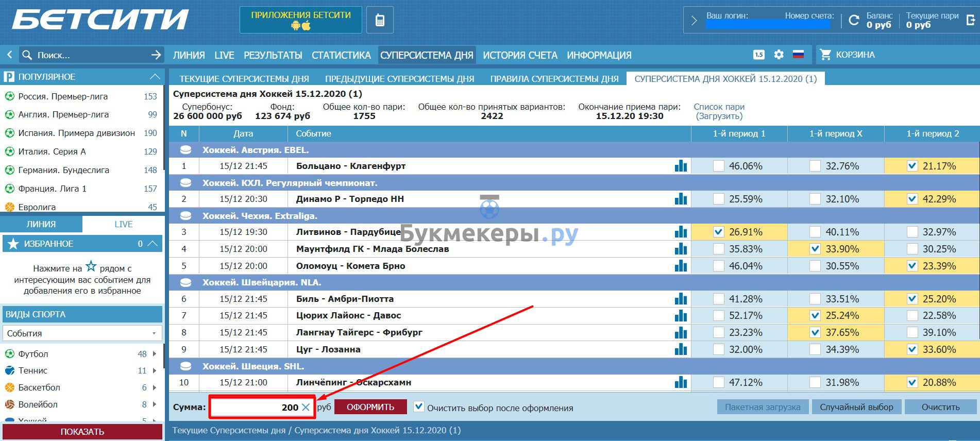Toggle Очистить выбор после оформления checkbox
The image size is (980, 441).
419,407
